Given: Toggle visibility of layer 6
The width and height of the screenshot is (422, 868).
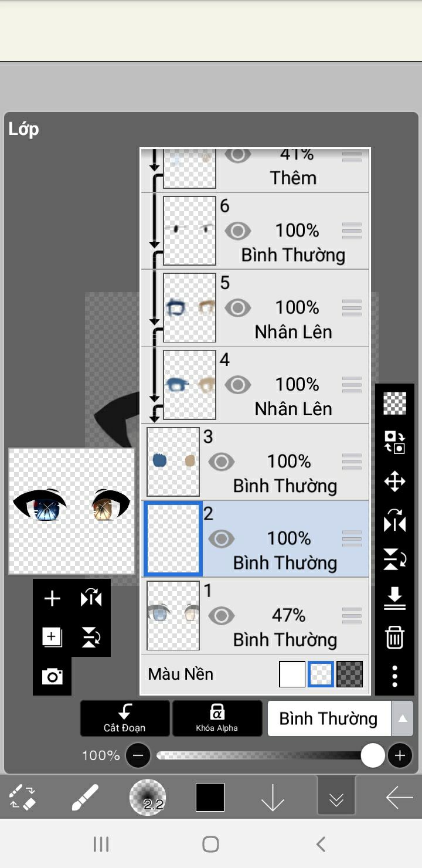Looking at the screenshot, I should click(237, 230).
